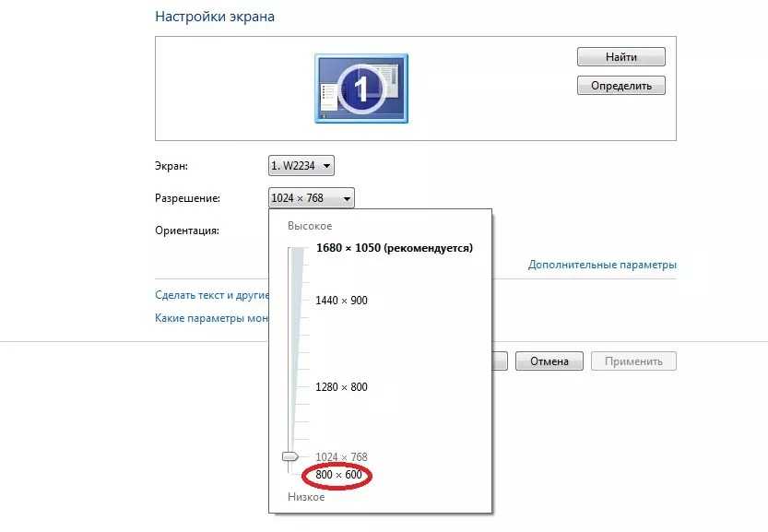Click the Низкое label below the slider
The image size is (768, 532).
pos(306,497)
